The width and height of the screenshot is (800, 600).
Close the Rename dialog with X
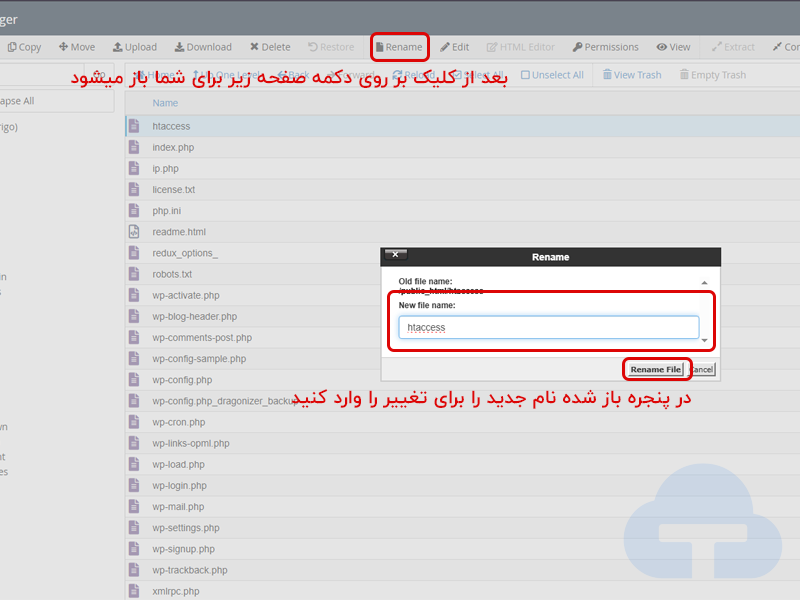pyautogui.click(x=395, y=254)
